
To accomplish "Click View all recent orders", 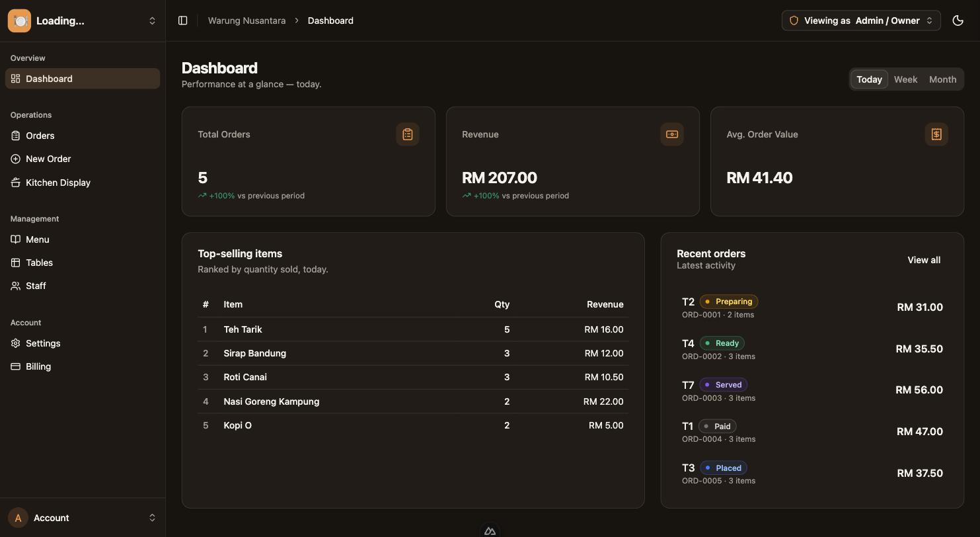I will (x=924, y=260).
